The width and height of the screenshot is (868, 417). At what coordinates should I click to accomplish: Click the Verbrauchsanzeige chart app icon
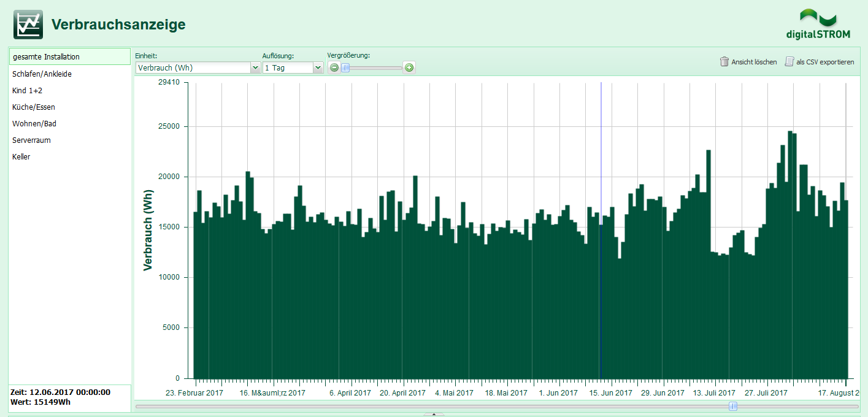(x=28, y=25)
